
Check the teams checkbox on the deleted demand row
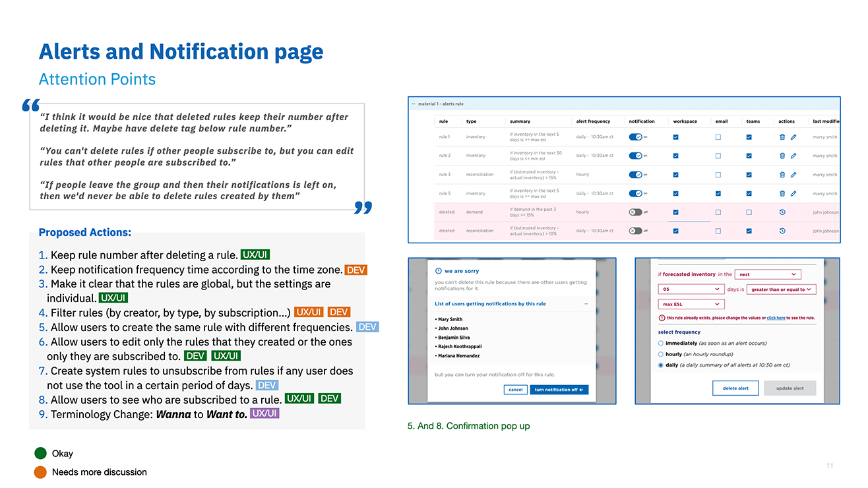click(x=749, y=212)
